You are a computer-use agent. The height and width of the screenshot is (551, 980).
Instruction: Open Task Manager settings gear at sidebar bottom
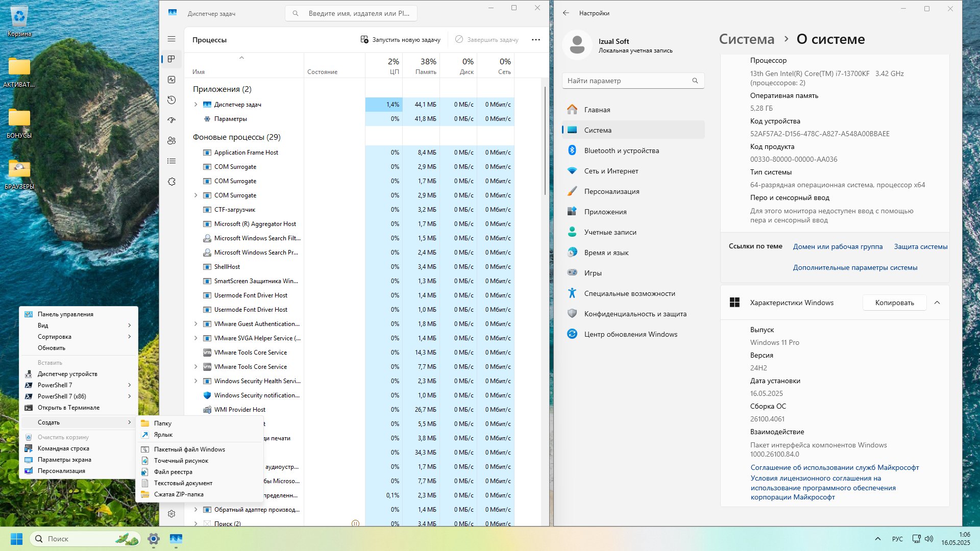(x=171, y=514)
